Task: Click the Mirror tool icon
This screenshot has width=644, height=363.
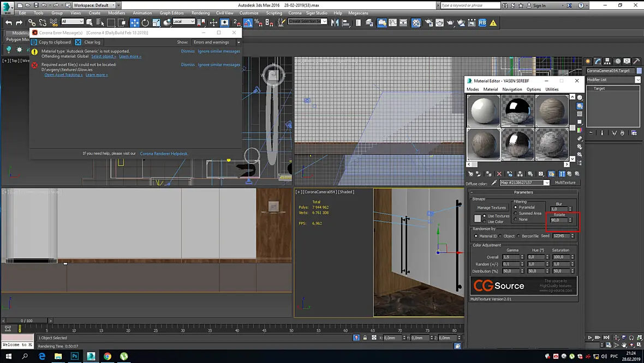Action: pyautogui.click(x=335, y=22)
